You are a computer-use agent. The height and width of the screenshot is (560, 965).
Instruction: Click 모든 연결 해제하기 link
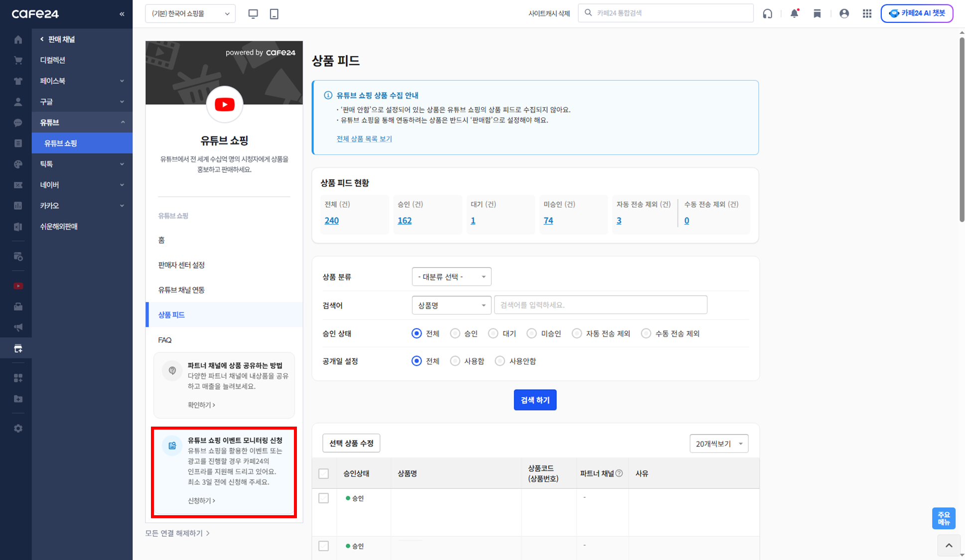coord(177,533)
